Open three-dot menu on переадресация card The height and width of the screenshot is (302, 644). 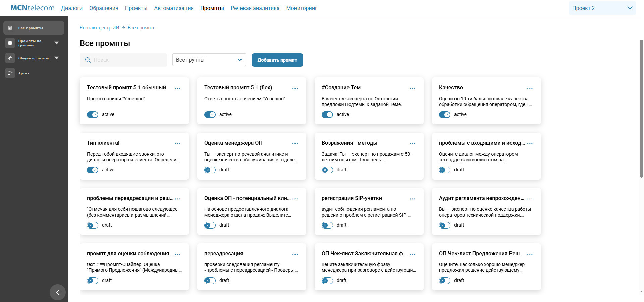pos(295,254)
